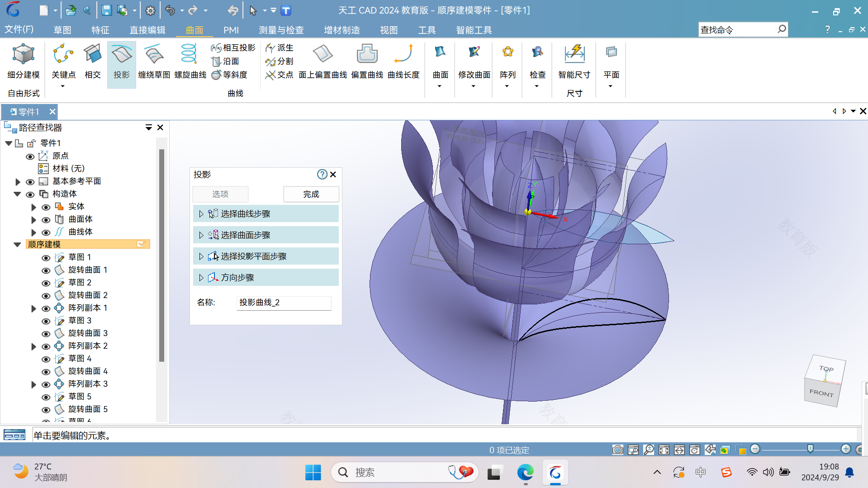Toggle visibility of 曲面体

point(46,220)
